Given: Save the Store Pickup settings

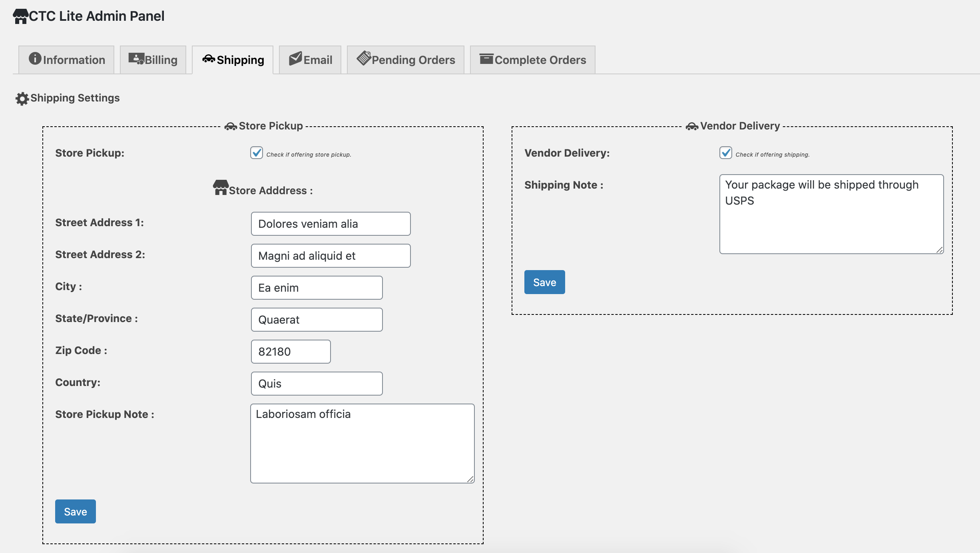Looking at the screenshot, I should 76,511.
